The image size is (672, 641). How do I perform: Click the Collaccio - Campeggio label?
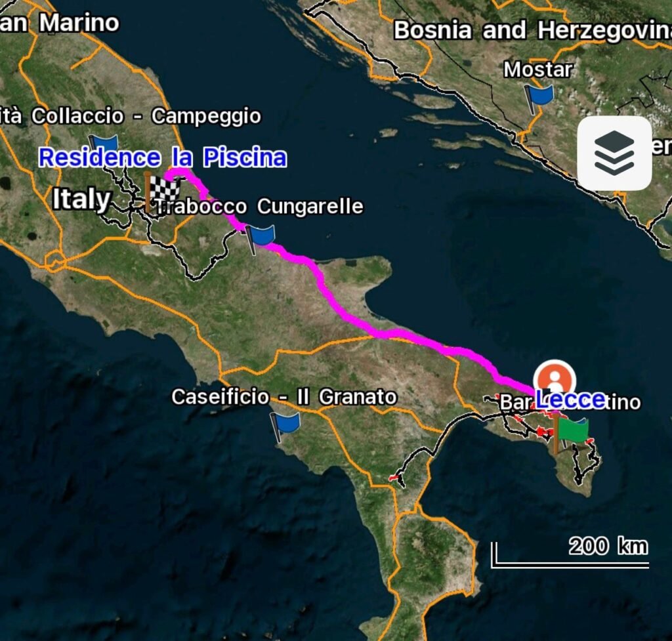[x=131, y=116]
